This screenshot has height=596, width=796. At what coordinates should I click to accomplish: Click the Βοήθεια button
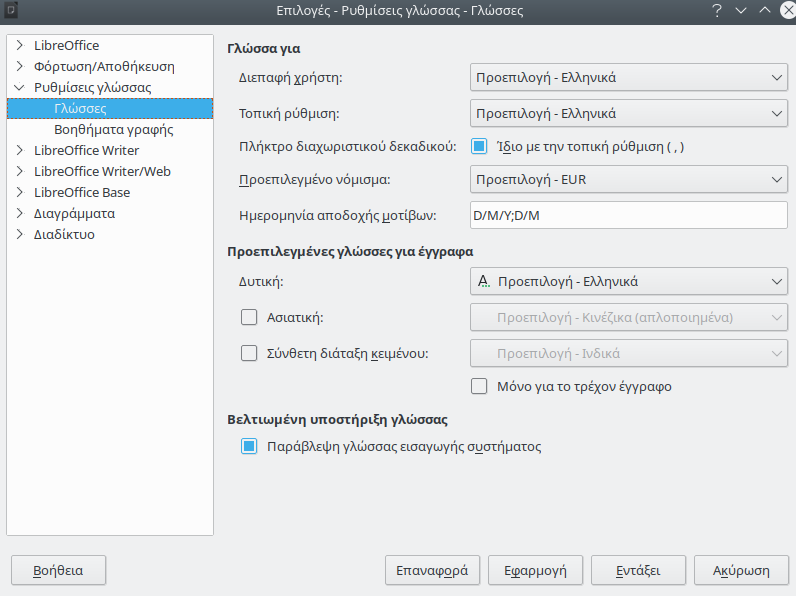[58, 570]
